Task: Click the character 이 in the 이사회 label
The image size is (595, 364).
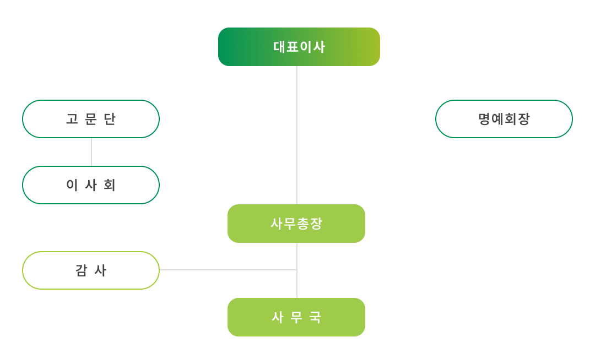Action: coord(72,185)
